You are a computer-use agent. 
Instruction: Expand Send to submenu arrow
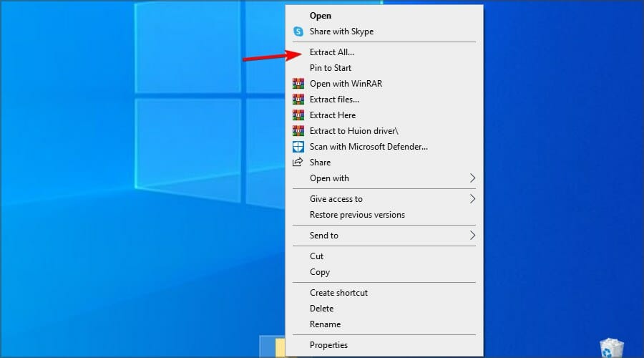click(x=472, y=236)
